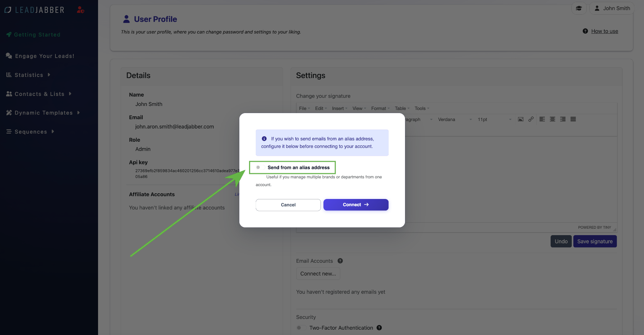Expand the Sequences sidebar section
Screen dimensions: 644x335
tap(30, 132)
